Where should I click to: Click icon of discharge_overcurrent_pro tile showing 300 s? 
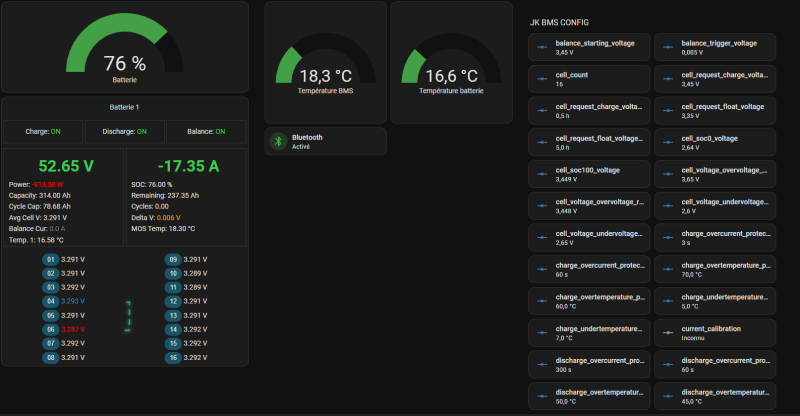(542, 364)
